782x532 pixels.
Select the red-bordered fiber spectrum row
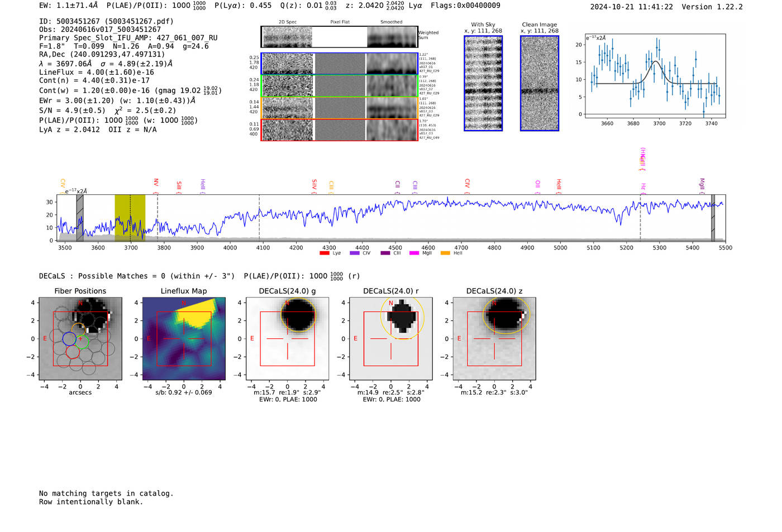click(x=339, y=130)
